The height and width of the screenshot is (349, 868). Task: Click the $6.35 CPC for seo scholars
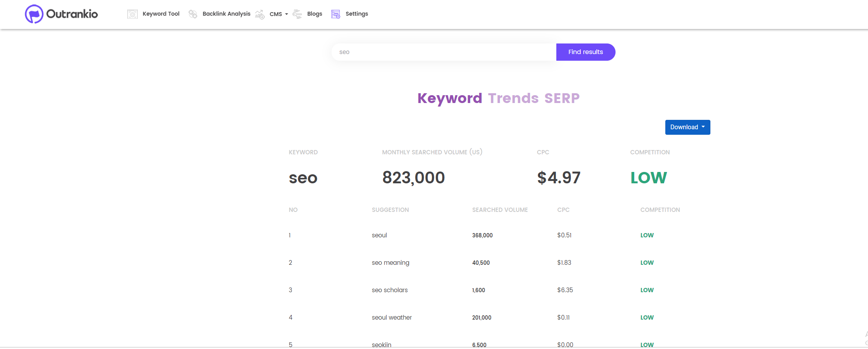565,290
